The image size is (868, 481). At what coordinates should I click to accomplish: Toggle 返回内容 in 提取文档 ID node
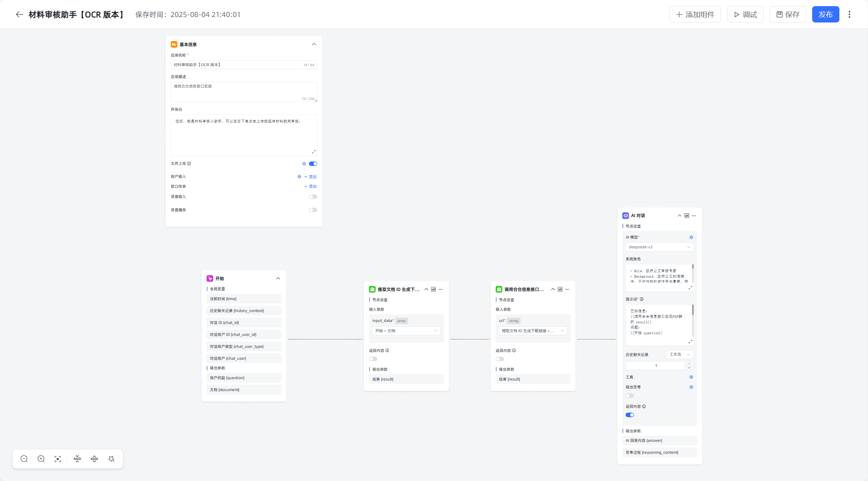click(x=373, y=359)
